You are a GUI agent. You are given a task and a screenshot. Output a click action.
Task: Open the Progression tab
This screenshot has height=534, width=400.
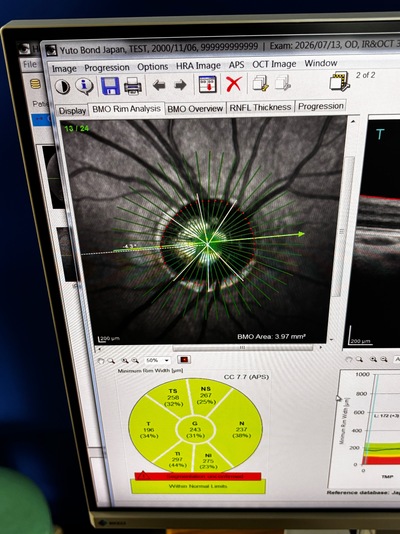[x=321, y=106]
